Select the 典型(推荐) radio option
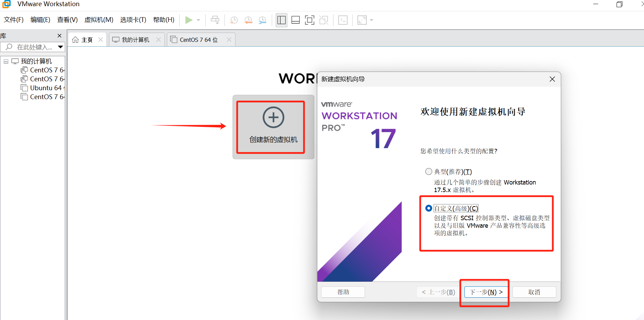Image resolution: width=644 pixels, height=320 pixels. [429, 171]
